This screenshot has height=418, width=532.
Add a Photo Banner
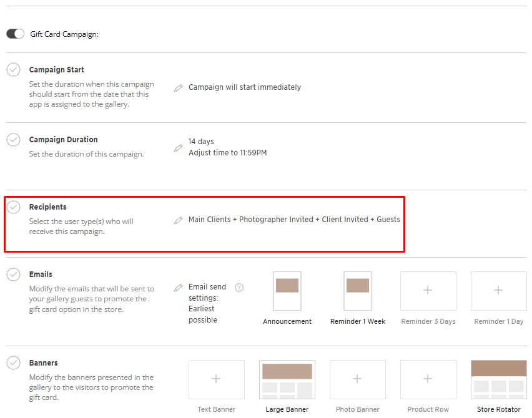pyautogui.click(x=358, y=379)
